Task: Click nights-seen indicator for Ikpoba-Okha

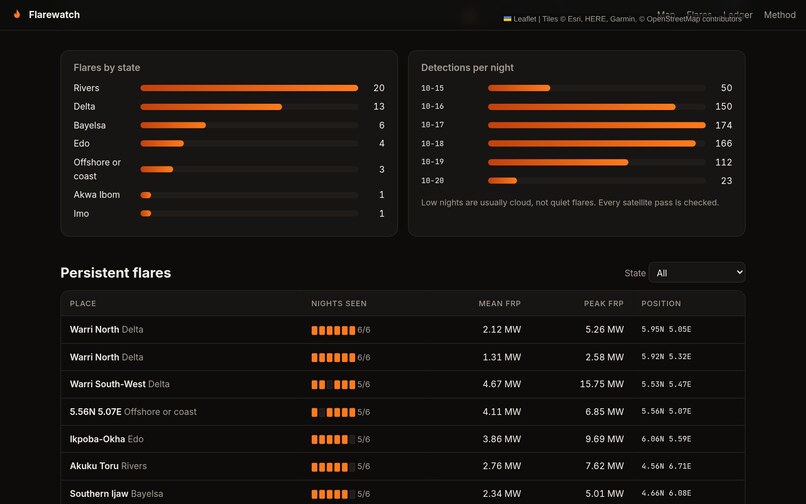Action: tap(340, 440)
